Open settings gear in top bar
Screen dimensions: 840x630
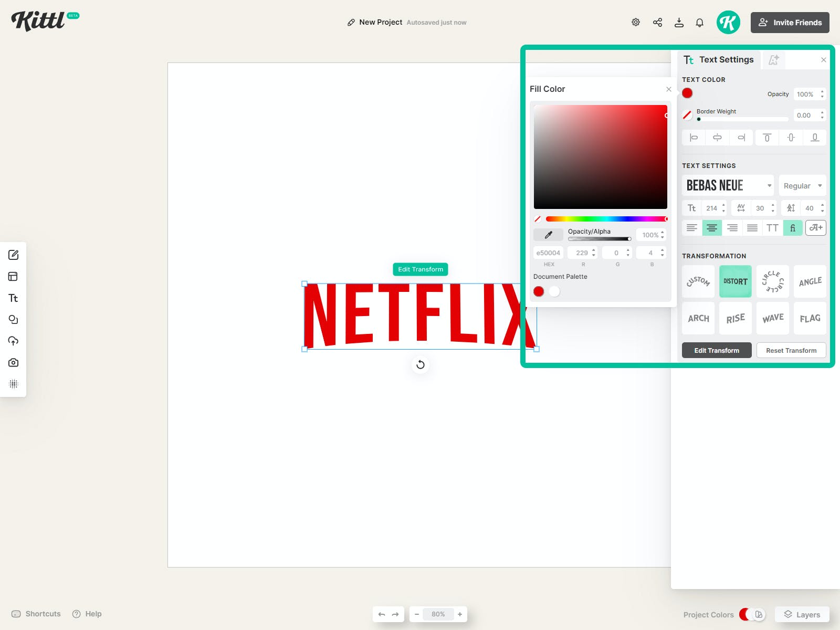click(x=636, y=22)
